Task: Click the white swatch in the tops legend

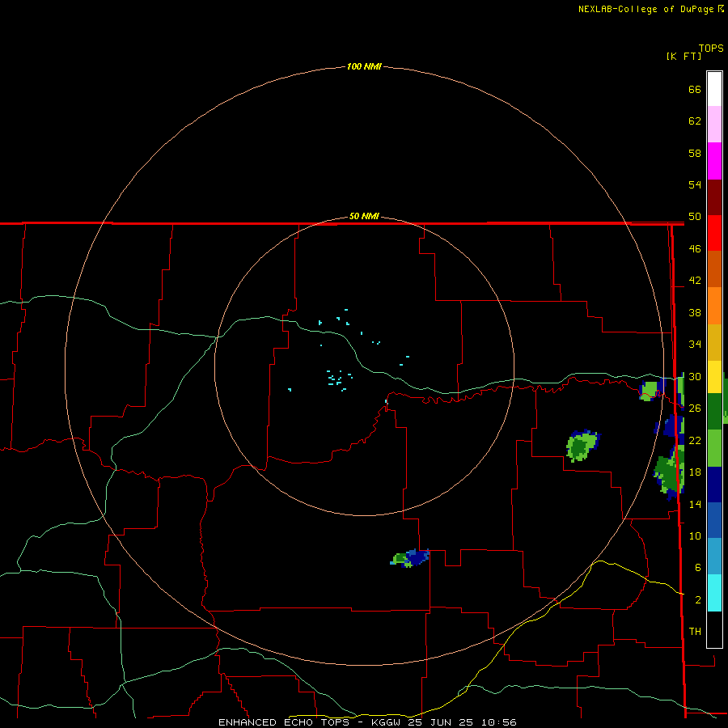Action: [x=714, y=89]
